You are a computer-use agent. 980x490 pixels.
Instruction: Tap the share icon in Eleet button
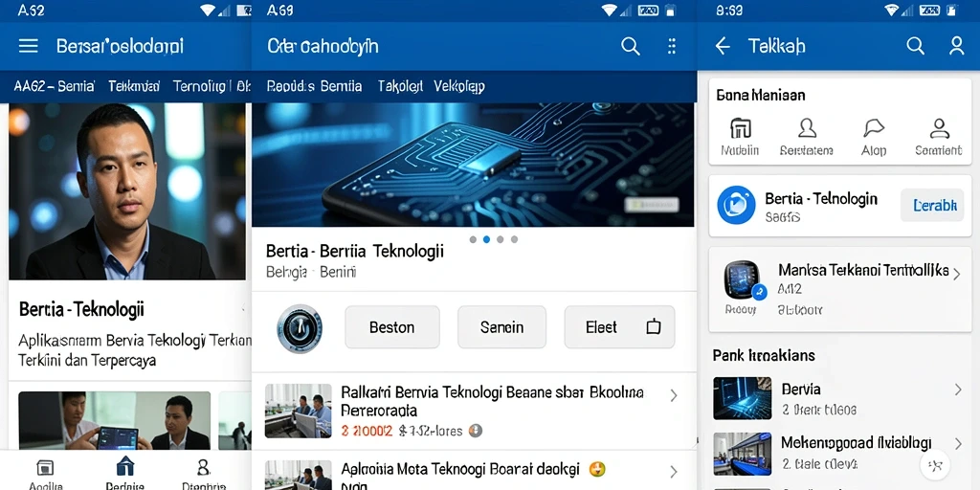653,326
